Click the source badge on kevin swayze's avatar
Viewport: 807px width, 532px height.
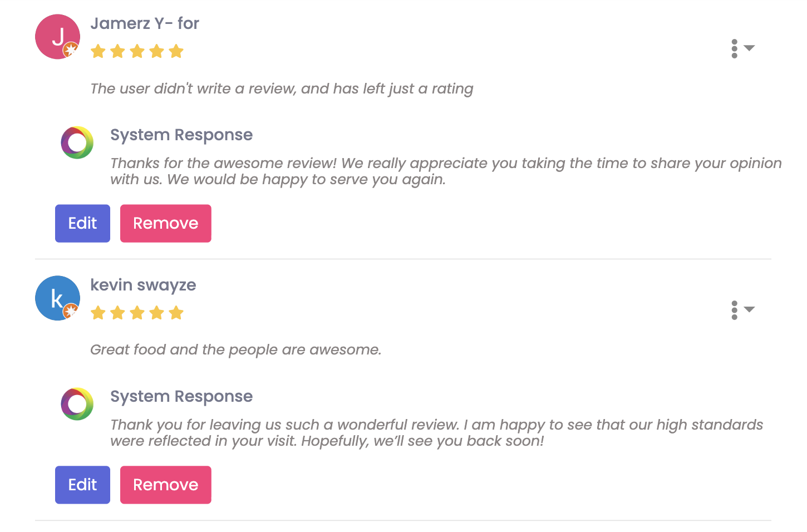click(71, 312)
